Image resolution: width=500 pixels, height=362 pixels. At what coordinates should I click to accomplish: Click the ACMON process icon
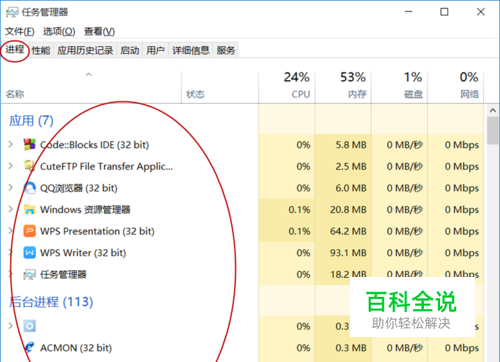[x=29, y=347]
